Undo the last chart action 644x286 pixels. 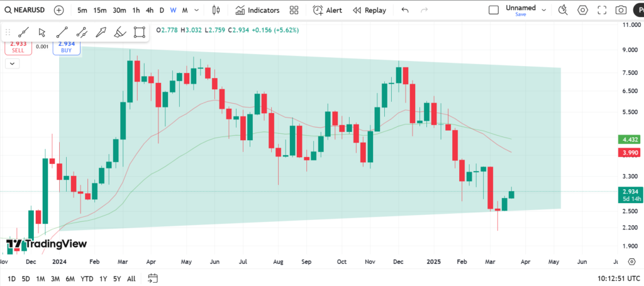pyautogui.click(x=404, y=10)
